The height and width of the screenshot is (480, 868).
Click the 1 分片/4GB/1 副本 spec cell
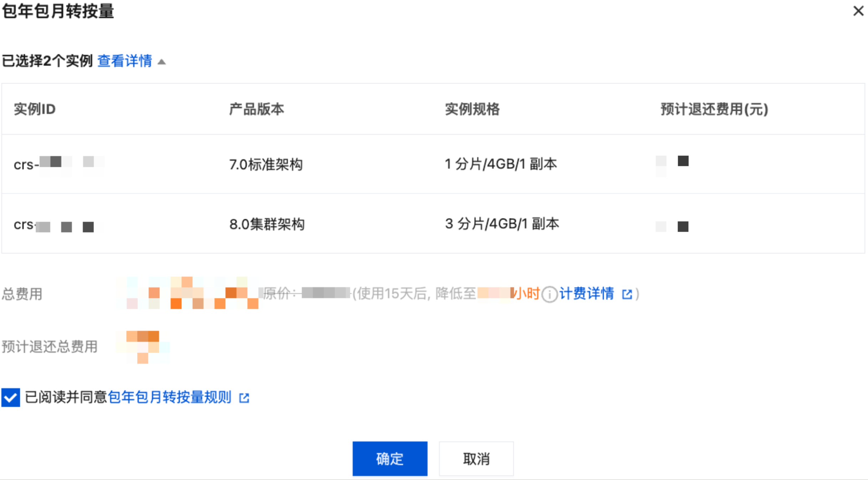tap(501, 164)
